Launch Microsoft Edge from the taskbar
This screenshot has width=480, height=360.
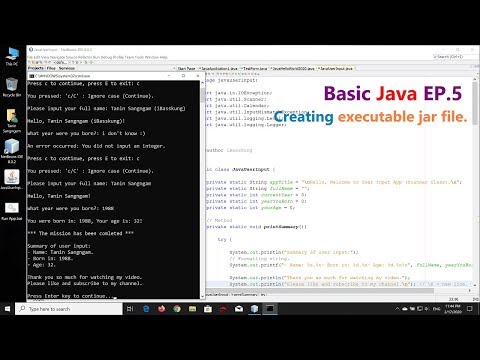tap(146, 309)
